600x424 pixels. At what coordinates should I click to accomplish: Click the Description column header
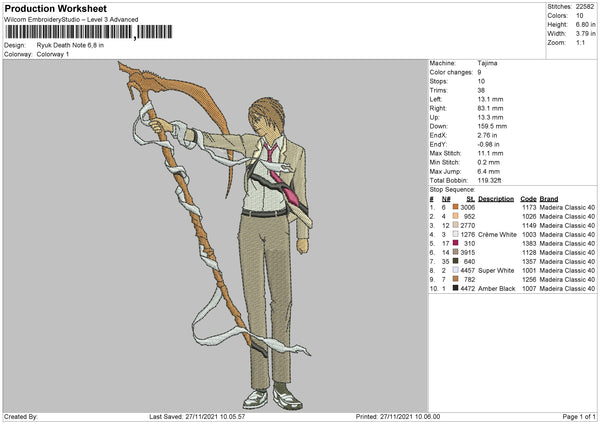496,199
